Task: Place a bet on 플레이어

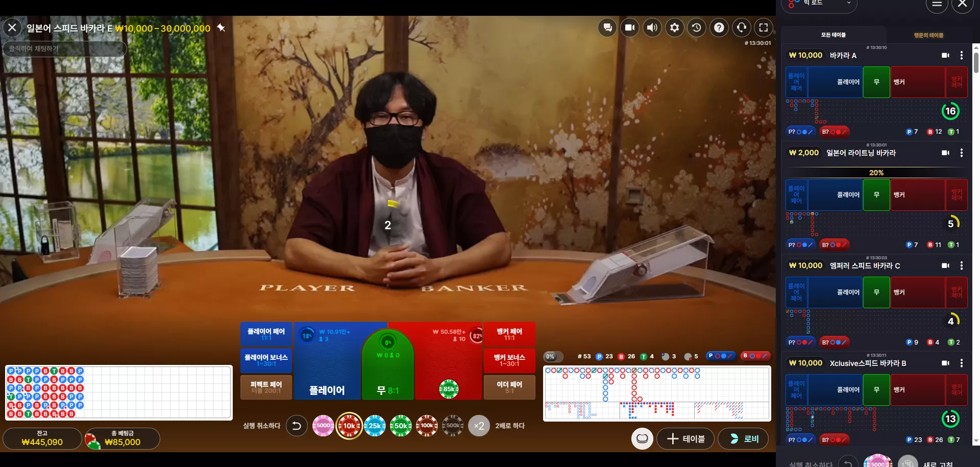Action: pyautogui.click(x=327, y=361)
